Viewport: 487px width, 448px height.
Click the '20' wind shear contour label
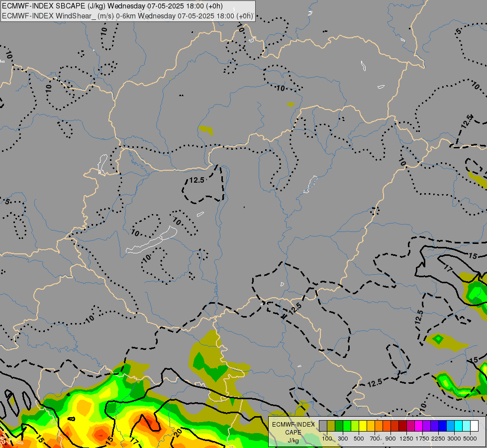tap(178, 433)
